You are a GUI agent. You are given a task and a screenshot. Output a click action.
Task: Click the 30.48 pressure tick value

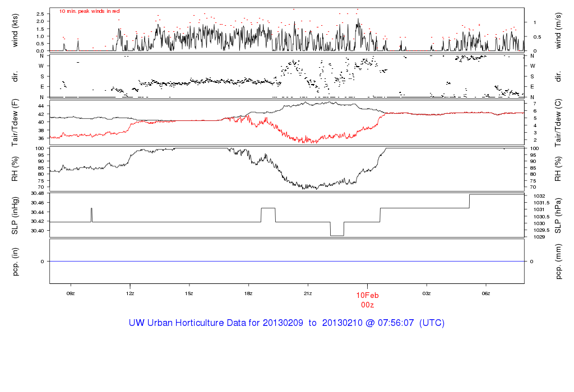pos(38,193)
